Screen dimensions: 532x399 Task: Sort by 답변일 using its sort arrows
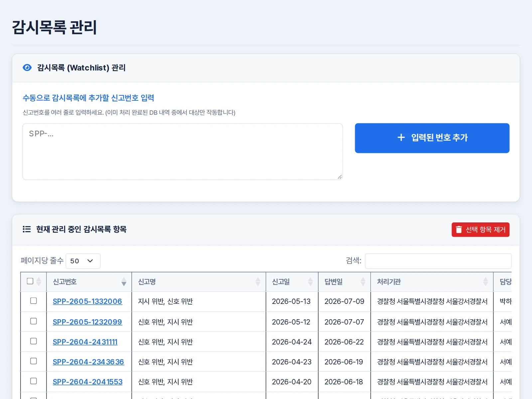[363, 282]
